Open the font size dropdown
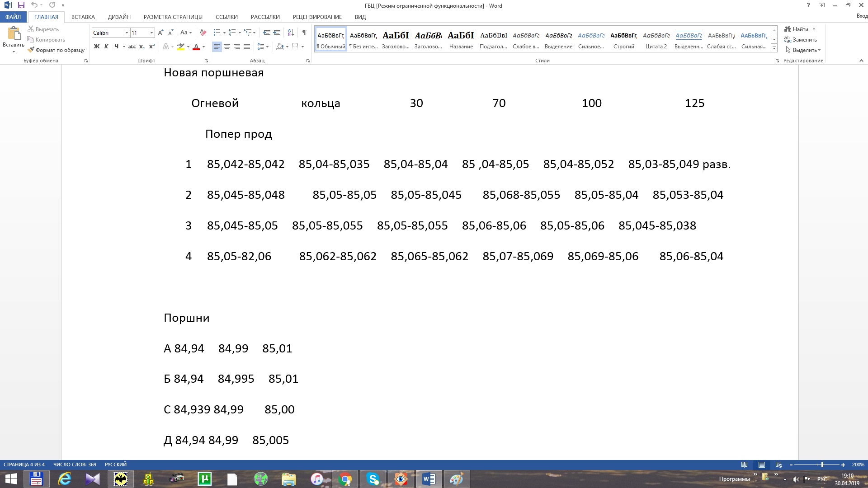 click(151, 33)
